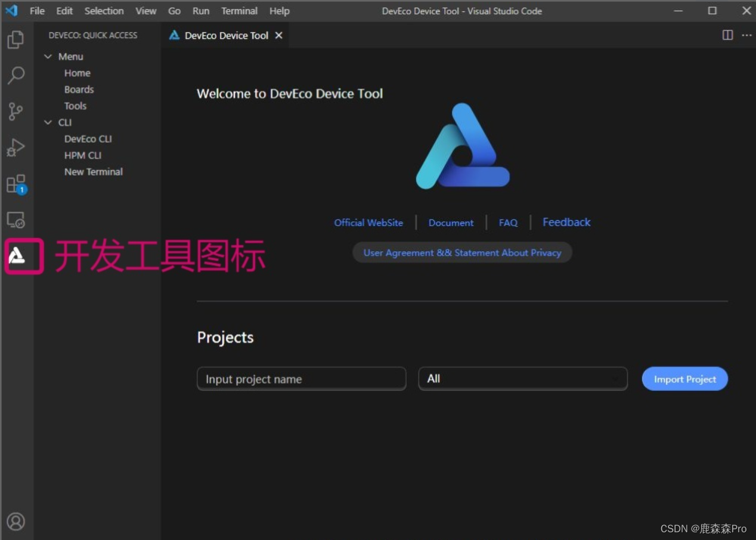Open the Help menu
Viewport: 756px width, 540px height.
[x=279, y=11]
